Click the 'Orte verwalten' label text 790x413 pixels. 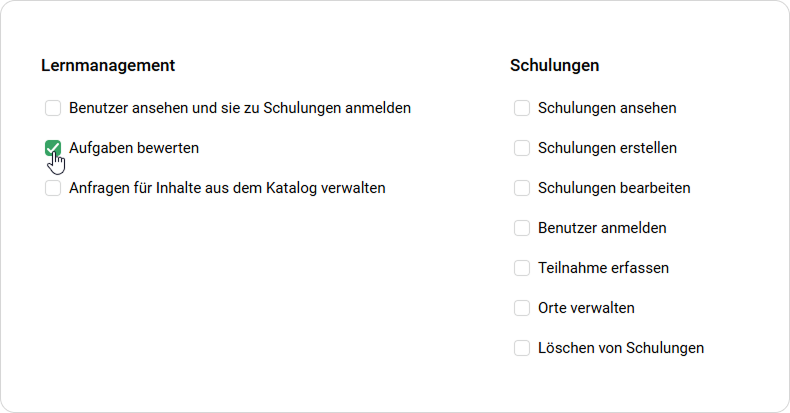coord(586,308)
